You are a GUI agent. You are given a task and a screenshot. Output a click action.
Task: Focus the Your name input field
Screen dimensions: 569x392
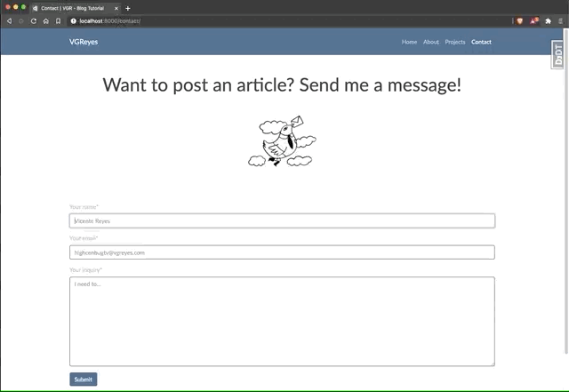[282, 220]
